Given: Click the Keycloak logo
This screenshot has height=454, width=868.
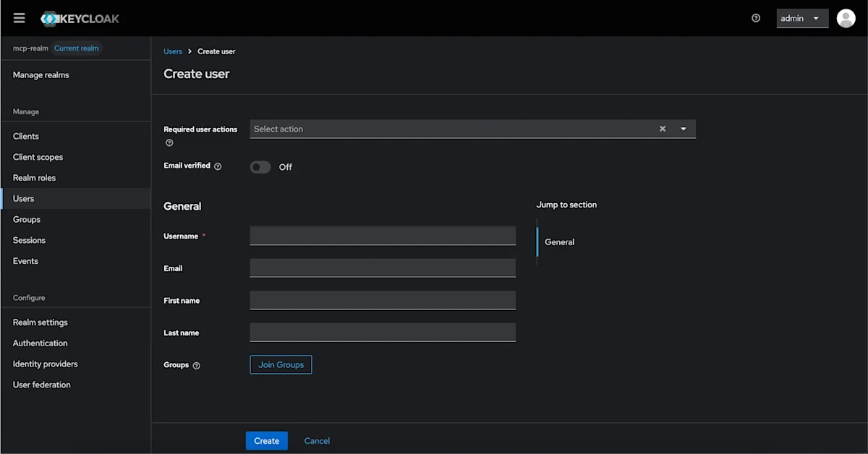Looking at the screenshot, I should 80,19.
